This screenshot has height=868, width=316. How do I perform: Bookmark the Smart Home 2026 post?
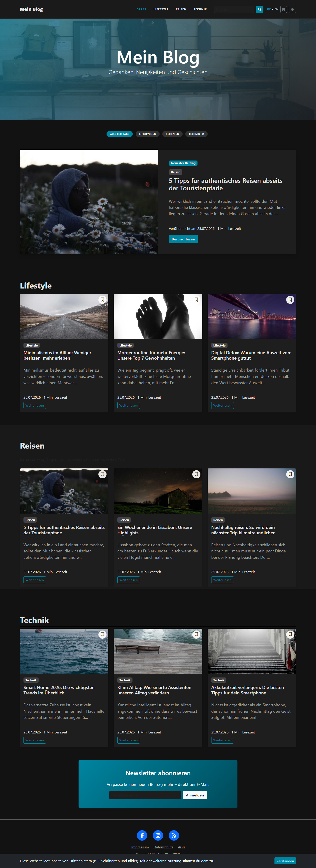pos(102,634)
